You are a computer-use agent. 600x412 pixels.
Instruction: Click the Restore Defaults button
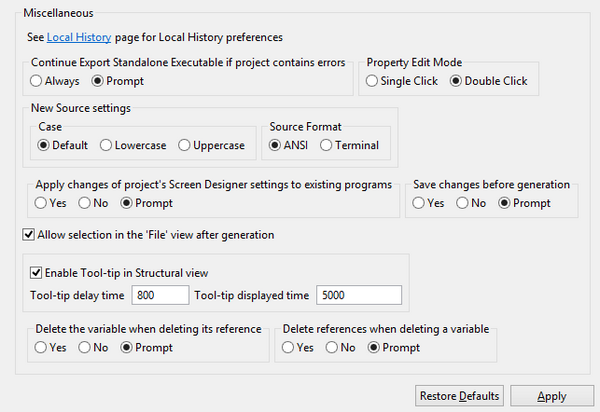pos(459,396)
